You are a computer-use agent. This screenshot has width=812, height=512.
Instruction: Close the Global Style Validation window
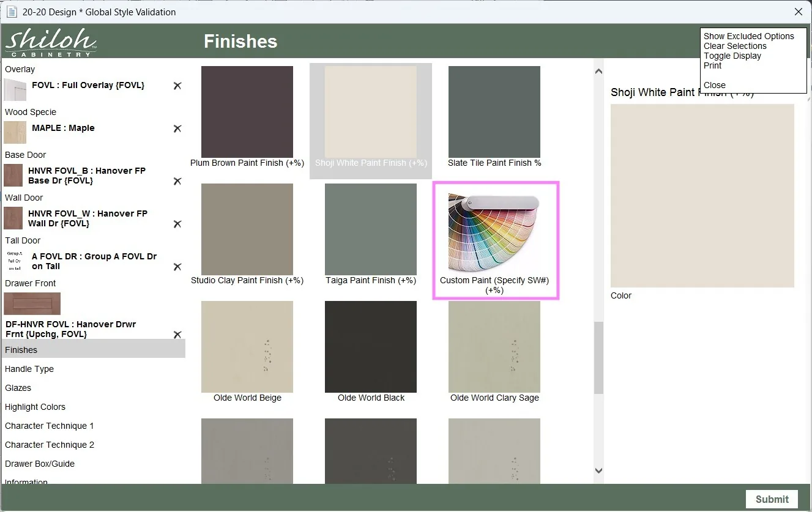pyautogui.click(x=799, y=12)
